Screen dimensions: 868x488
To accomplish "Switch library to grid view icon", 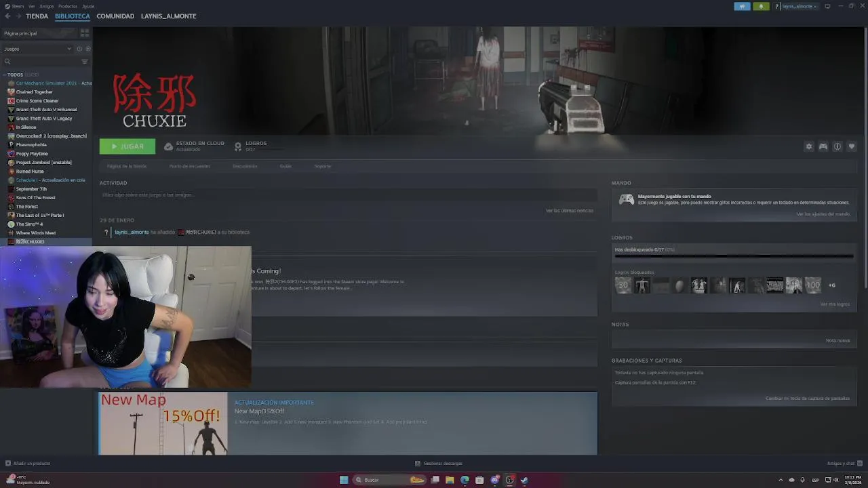I will pos(85,33).
